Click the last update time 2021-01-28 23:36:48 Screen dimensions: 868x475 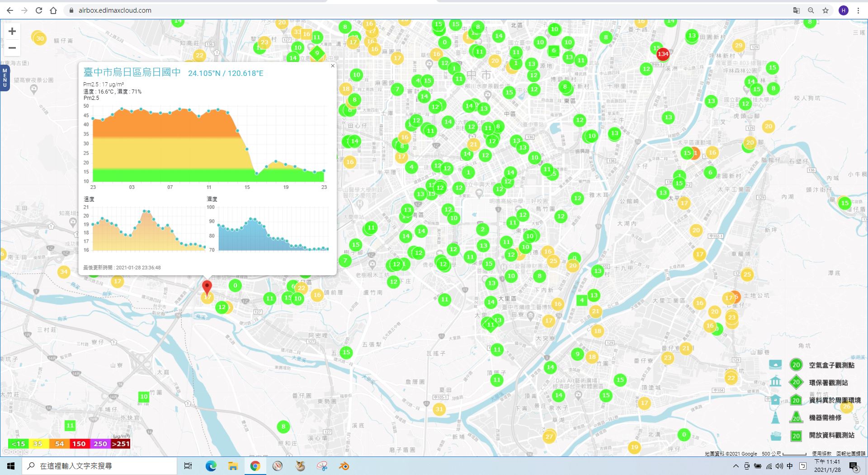[122, 268]
